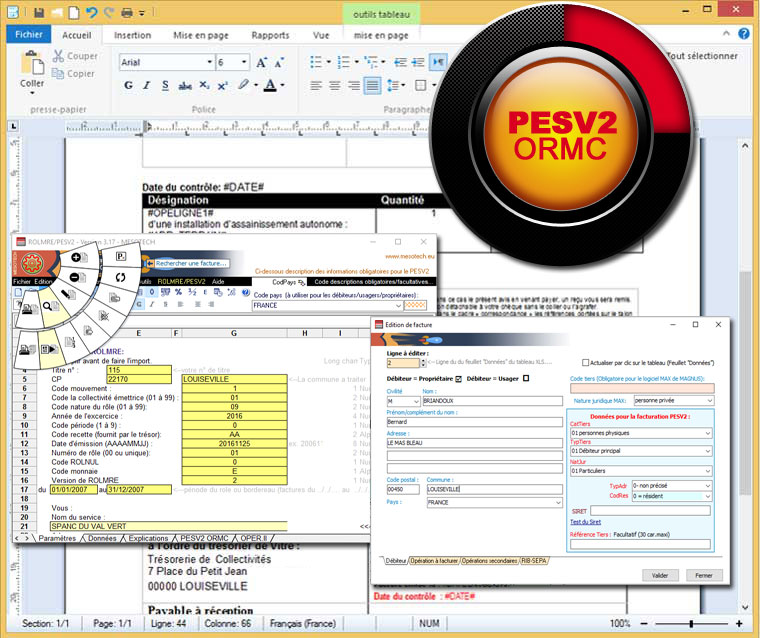Click the Ligne à éditer stepper arrows

tap(424, 363)
